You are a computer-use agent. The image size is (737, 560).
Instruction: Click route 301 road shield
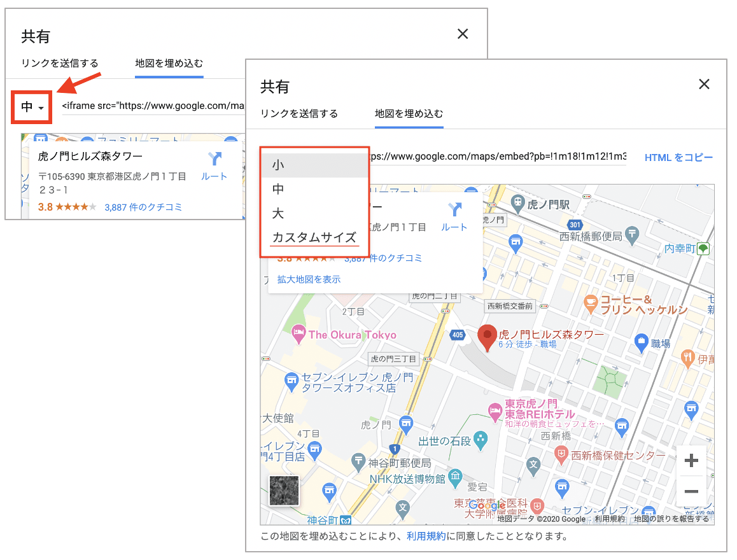575,225
